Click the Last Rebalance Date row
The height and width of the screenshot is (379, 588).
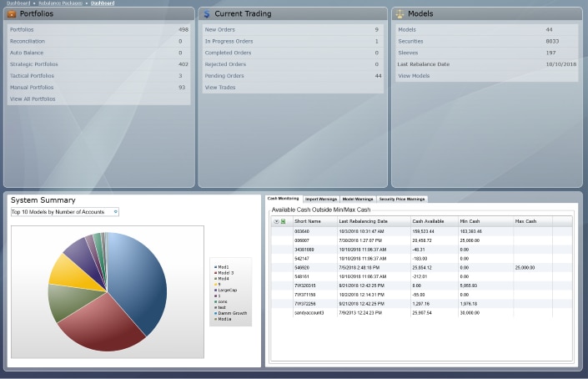487,64
